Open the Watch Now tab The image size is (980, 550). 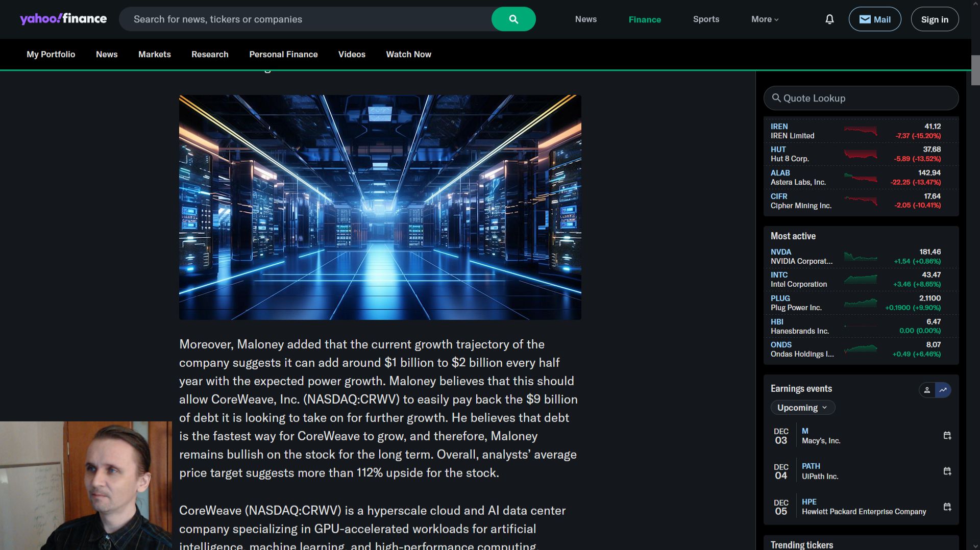(x=408, y=54)
